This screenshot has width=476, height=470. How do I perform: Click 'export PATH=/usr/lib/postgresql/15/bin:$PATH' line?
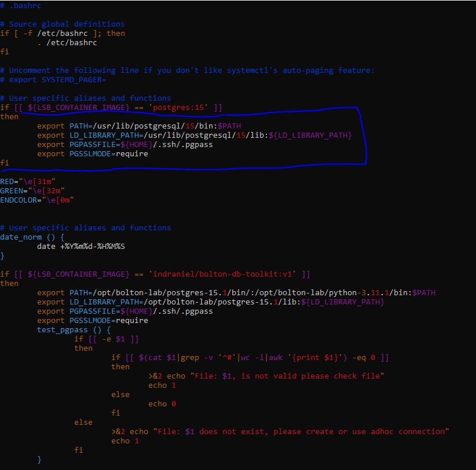[x=139, y=126]
